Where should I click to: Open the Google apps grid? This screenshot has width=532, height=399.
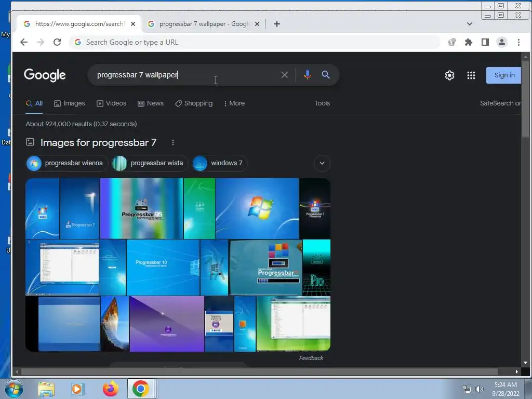click(471, 75)
